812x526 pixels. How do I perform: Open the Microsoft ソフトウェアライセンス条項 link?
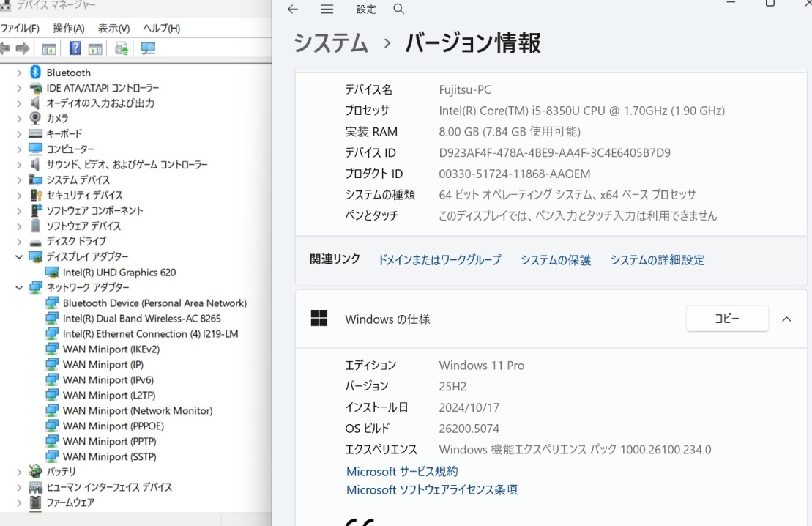coord(432,489)
